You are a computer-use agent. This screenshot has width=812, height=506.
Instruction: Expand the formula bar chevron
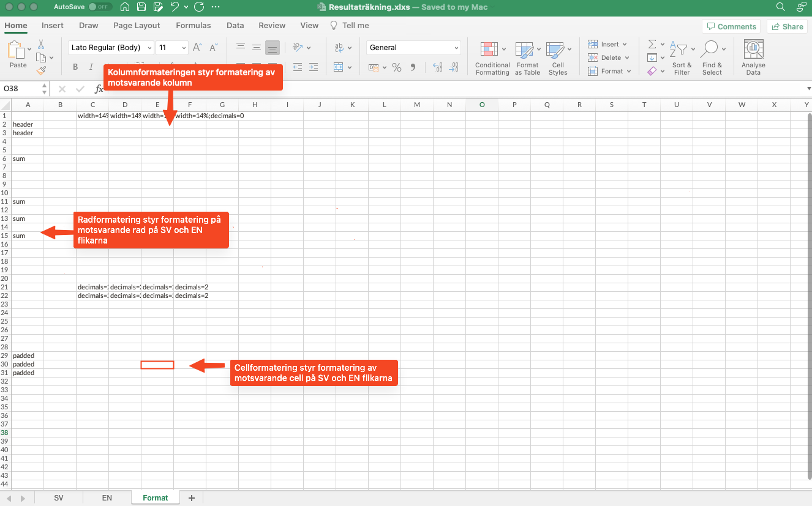[808, 89]
